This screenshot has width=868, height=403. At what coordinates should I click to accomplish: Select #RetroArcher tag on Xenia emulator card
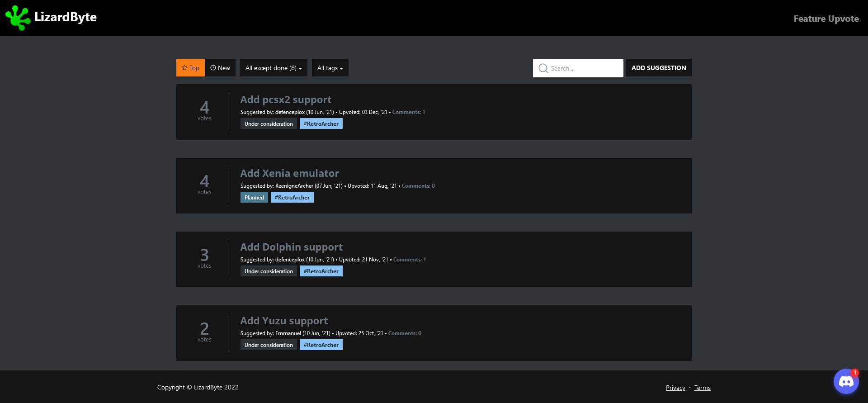[292, 198]
